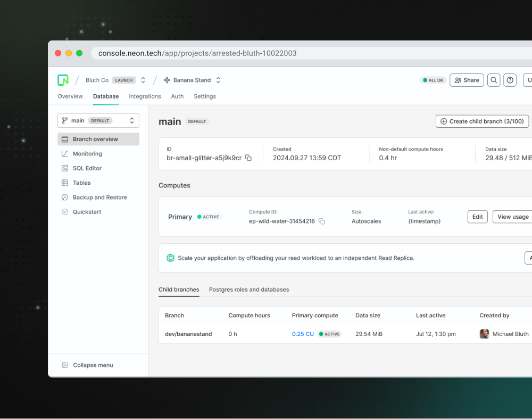Screen dimensions: 532x419
Task: Open the help question mark icon
Action: 510,80
